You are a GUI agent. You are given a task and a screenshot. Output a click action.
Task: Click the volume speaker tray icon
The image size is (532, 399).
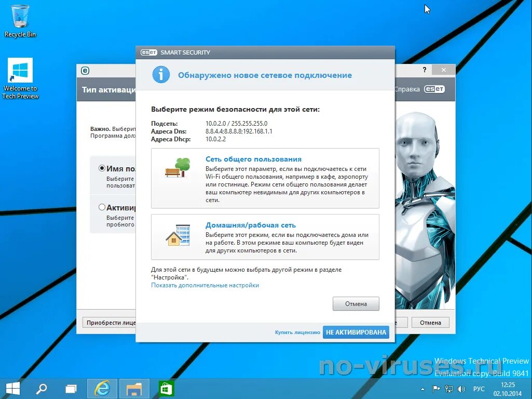[461, 389]
